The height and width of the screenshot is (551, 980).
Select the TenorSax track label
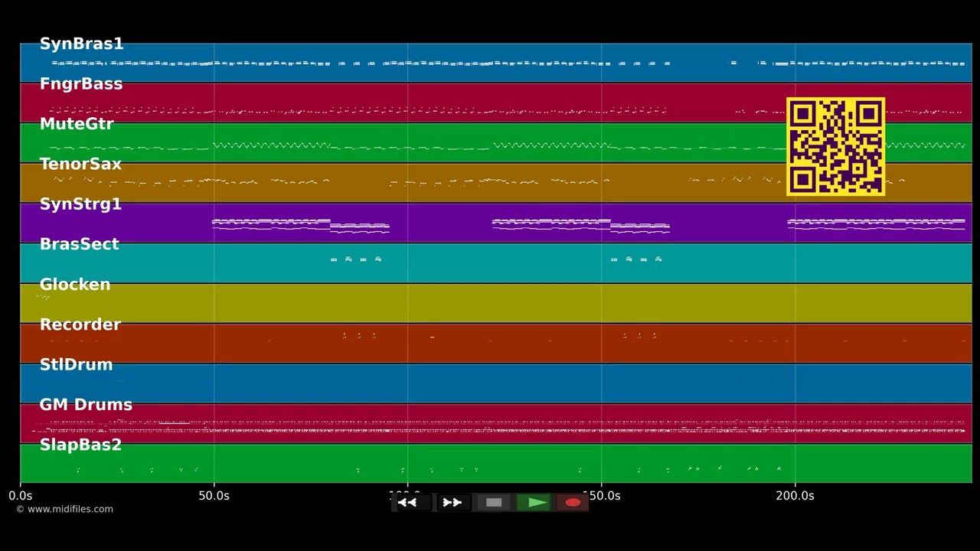(x=80, y=164)
